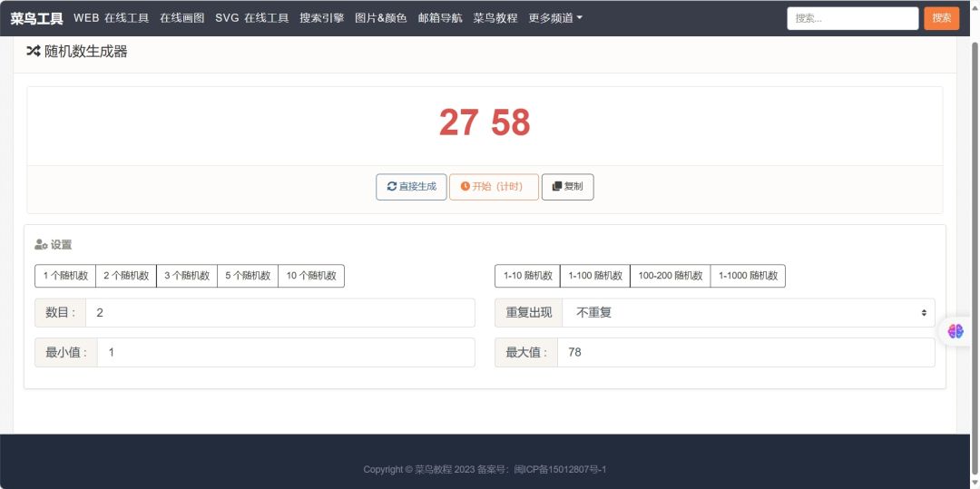Select the 3 个随机数 preset

click(187, 276)
